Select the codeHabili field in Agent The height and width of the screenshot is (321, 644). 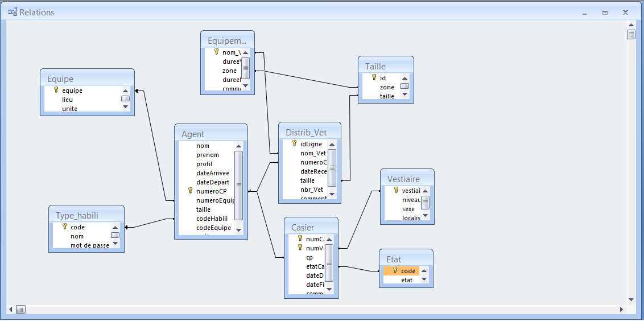[x=212, y=219]
